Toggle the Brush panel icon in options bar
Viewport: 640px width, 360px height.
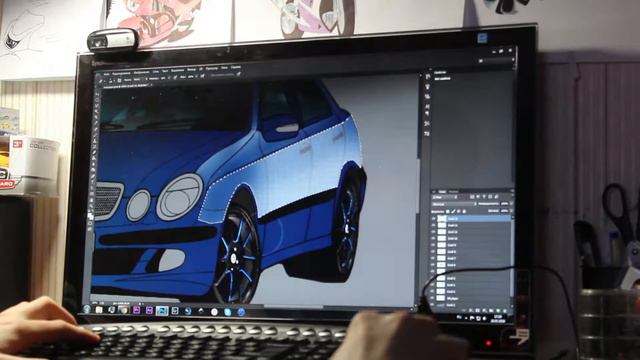tap(120, 80)
